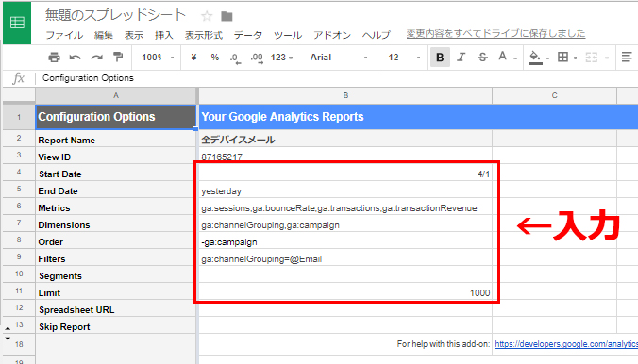Toggle italic formatting
This screenshot has width=638, height=364.
click(461, 58)
